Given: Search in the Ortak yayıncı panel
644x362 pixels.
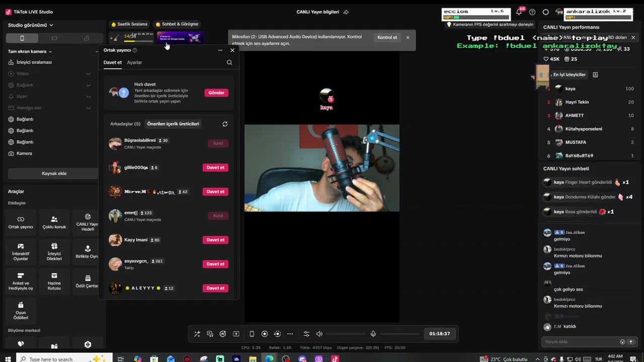Looking at the screenshot, I should pos(229,62).
